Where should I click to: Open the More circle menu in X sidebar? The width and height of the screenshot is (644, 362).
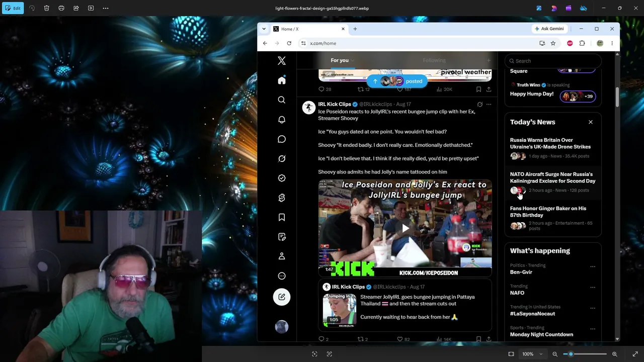coord(282,276)
